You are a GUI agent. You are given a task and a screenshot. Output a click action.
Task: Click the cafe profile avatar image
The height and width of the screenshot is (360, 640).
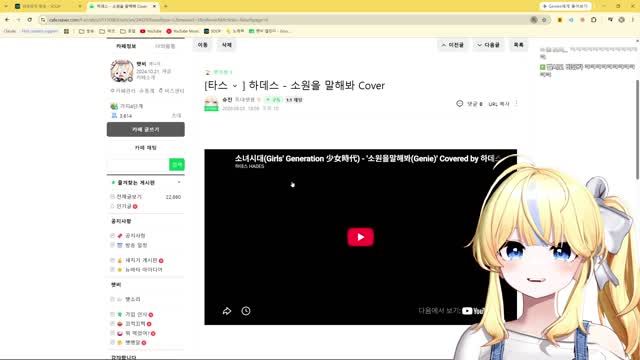click(122, 71)
